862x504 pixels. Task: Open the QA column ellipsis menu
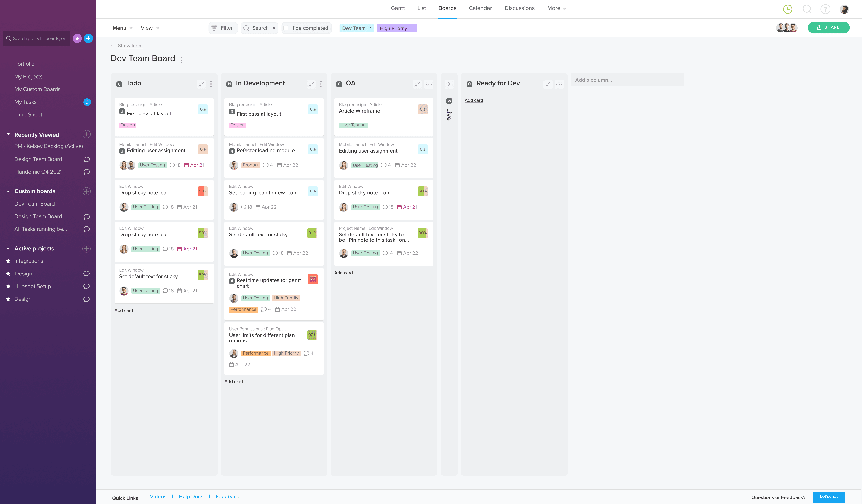[x=429, y=84]
